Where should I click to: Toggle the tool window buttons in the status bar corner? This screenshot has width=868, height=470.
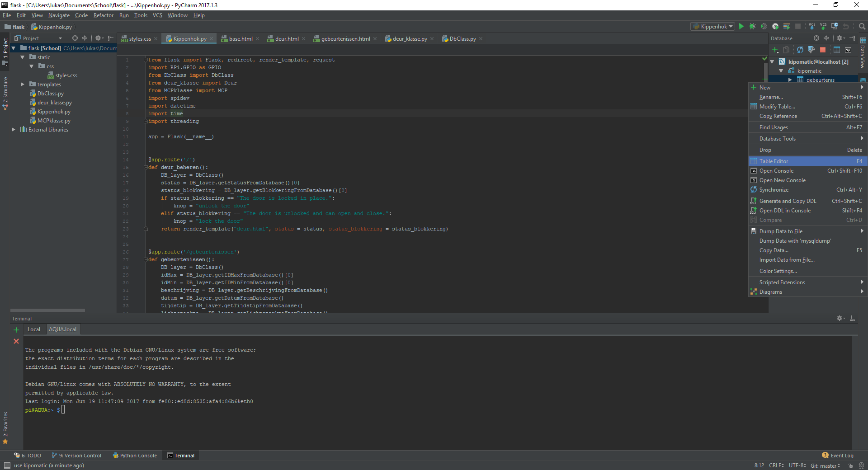pos(7,465)
